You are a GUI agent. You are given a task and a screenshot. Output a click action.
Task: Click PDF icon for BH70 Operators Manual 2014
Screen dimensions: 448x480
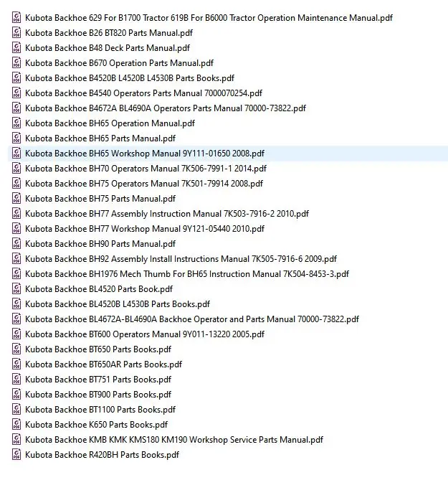[x=16, y=169]
